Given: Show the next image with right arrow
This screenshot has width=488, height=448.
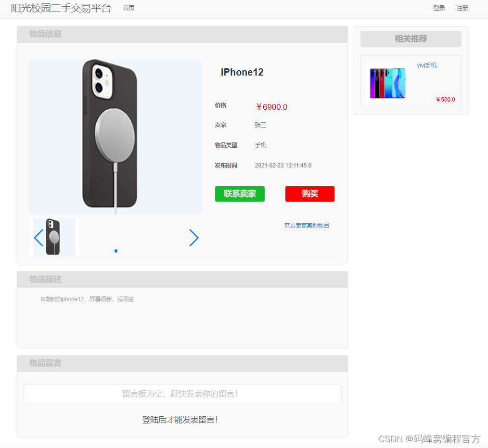Looking at the screenshot, I should [194, 238].
